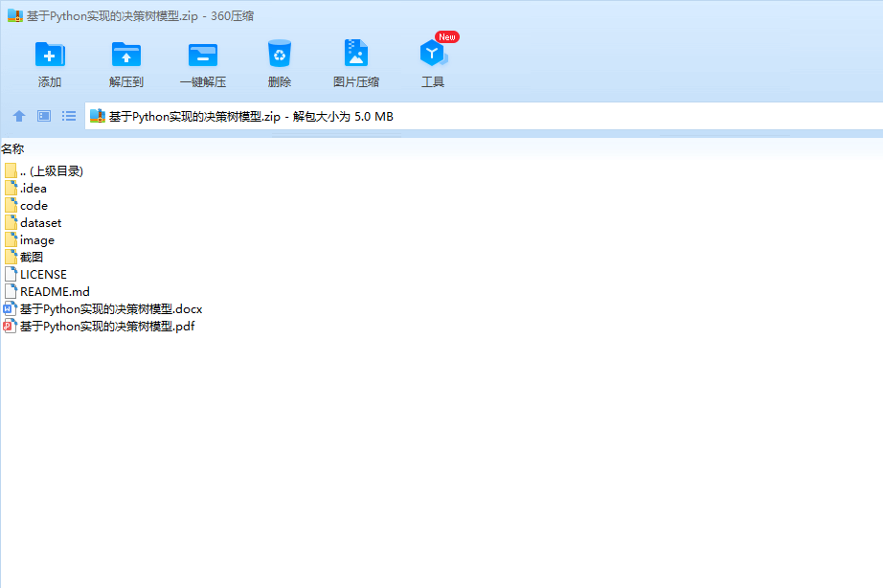Click the zip archive icon in the address bar
Viewport: 883px width, 588px height.
[x=98, y=116]
